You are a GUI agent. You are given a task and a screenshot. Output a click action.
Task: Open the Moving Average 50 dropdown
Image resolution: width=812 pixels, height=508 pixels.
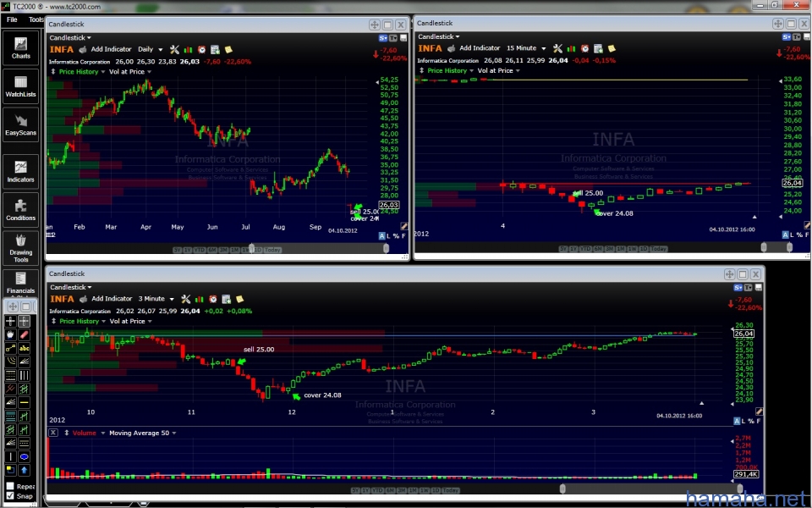142,433
